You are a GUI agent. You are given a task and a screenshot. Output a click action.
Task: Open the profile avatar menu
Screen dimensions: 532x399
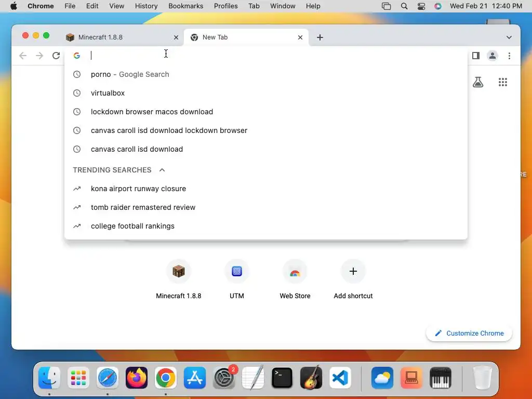tap(493, 56)
